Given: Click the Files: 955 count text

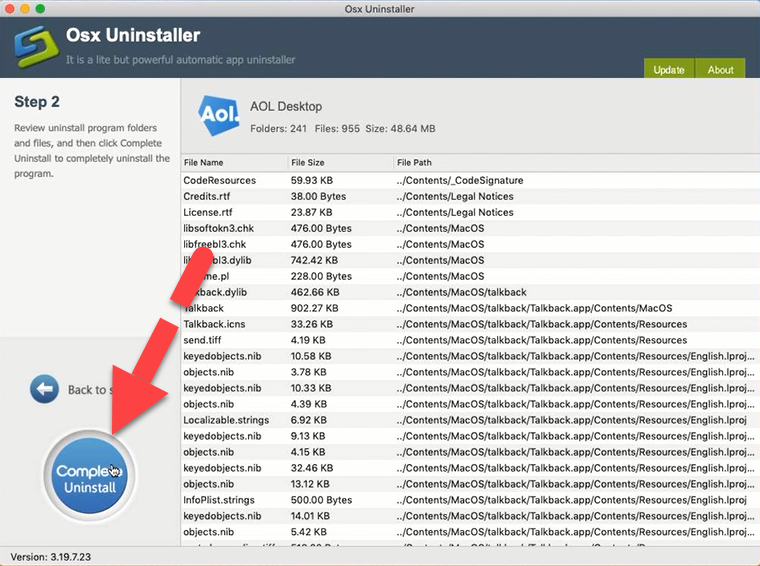Looking at the screenshot, I should (337, 128).
